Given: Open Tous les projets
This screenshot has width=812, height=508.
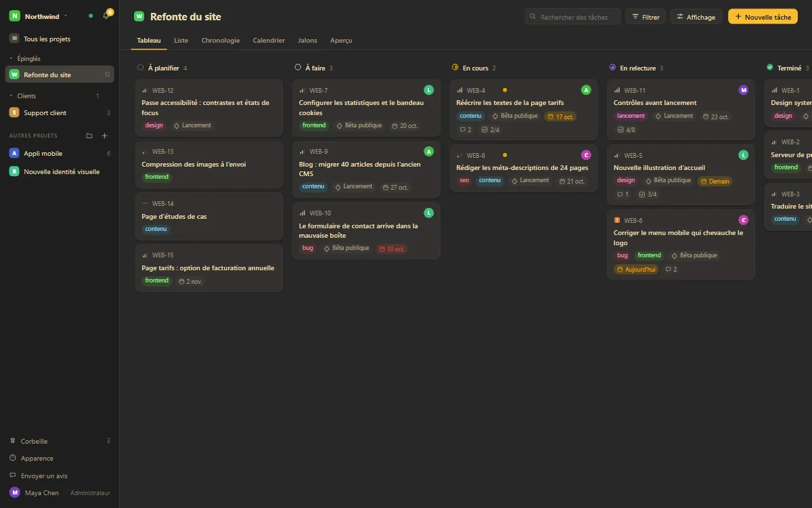Looking at the screenshot, I should pyautogui.click(x=60, y=39).
